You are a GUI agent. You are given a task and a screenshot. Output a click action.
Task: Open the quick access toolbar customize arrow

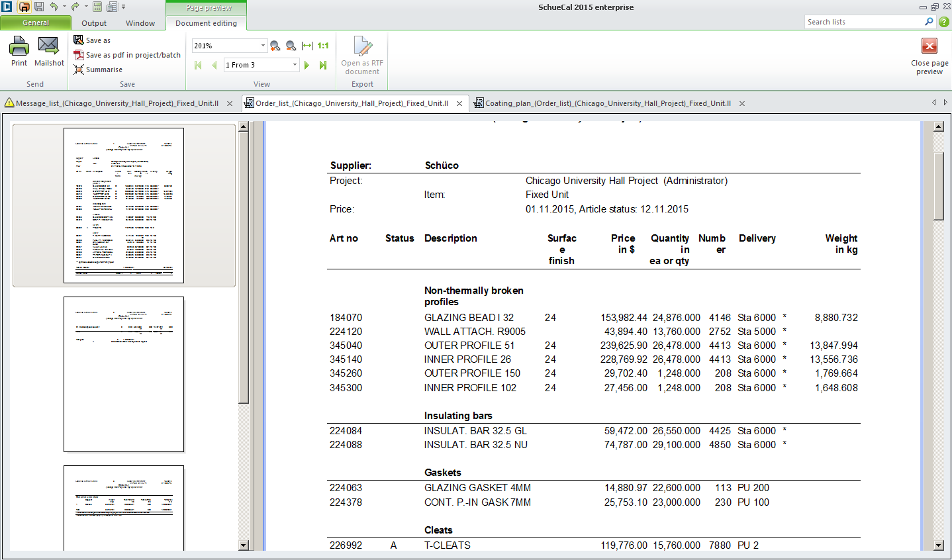coord(123,7)
